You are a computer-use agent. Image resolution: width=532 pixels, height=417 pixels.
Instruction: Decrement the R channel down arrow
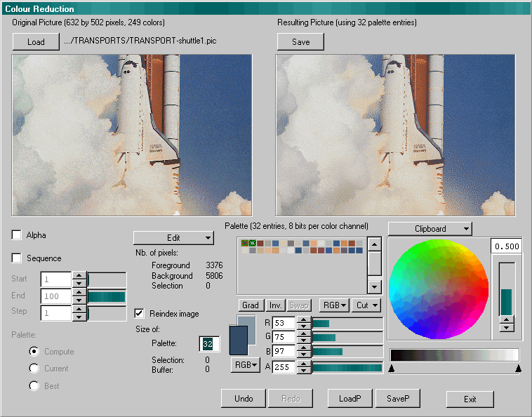coord(304,326)
